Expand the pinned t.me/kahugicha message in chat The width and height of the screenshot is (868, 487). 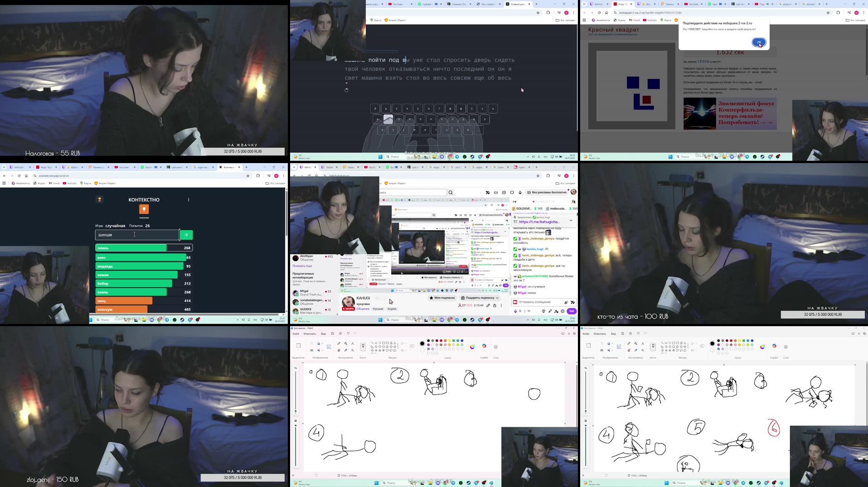(571, 221)
